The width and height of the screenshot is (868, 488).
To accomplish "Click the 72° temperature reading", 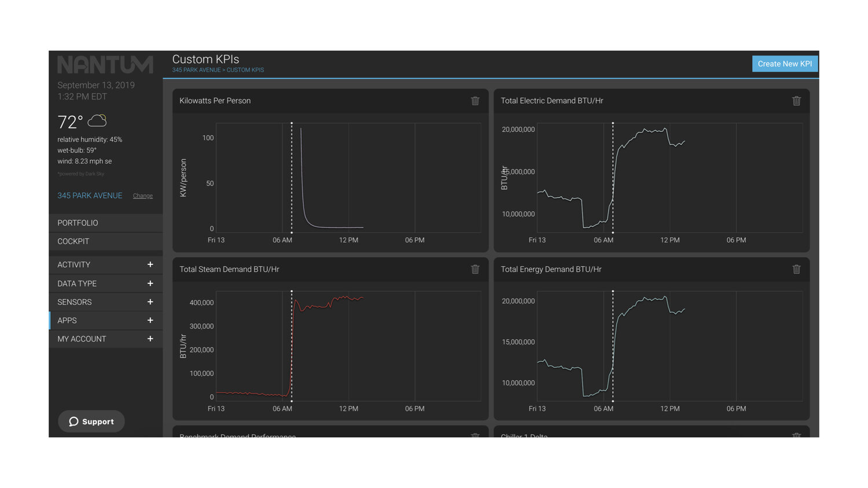I will coord(70,122).
